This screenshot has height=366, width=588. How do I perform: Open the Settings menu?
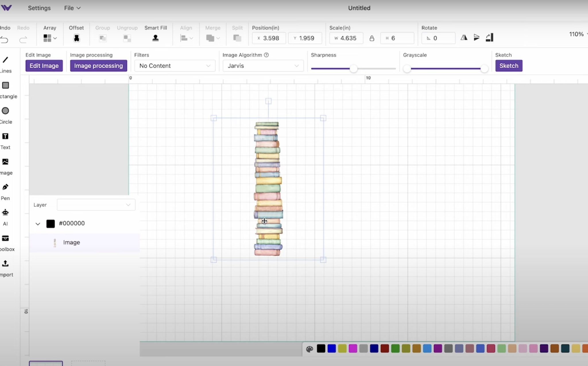(x=39, y=8)
